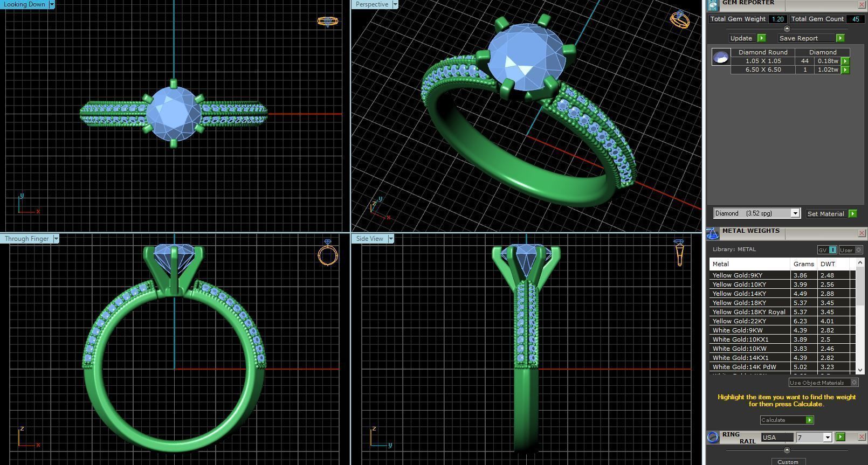The image size is (868, 465).
Task: Click the Metal Weights panel icon
Action: (712, 233)
